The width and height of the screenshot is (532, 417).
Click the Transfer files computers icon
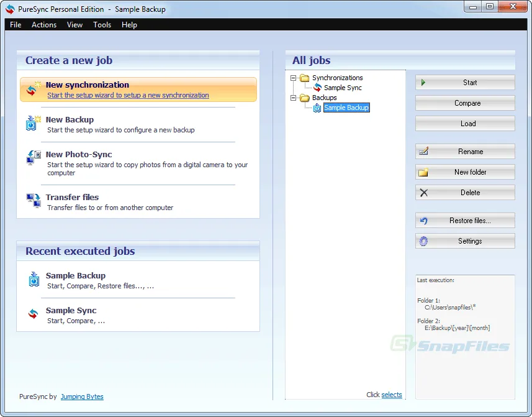34,200
